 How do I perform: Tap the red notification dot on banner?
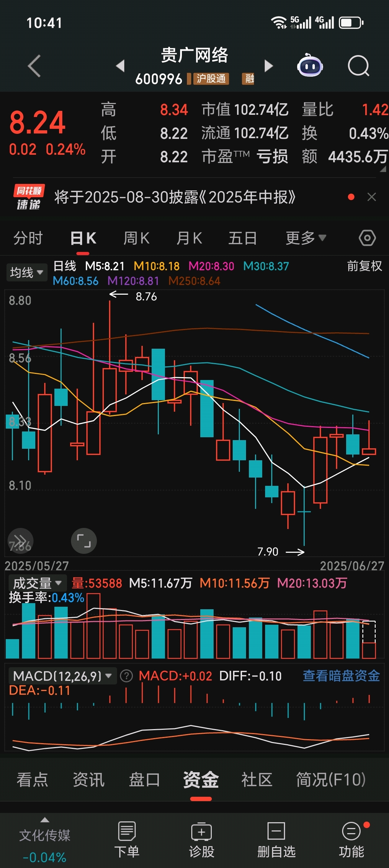pyautogui.click(x=351, y=197)
